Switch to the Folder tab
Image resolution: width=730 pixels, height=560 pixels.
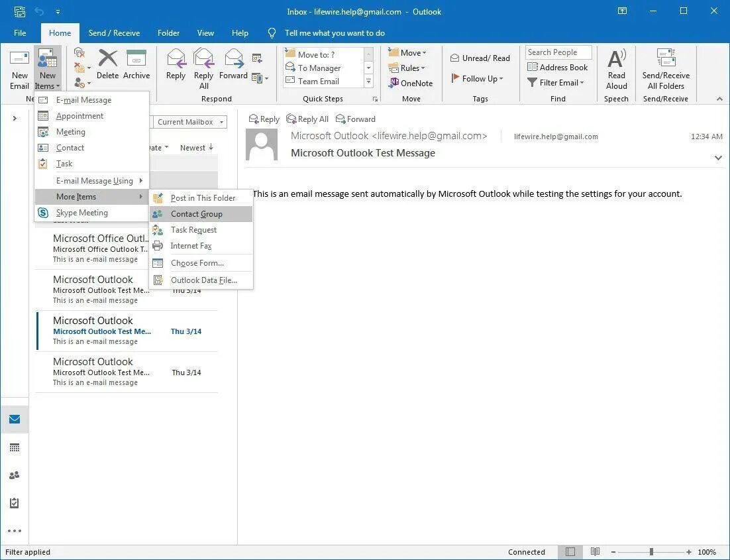(x=168, y=32)
